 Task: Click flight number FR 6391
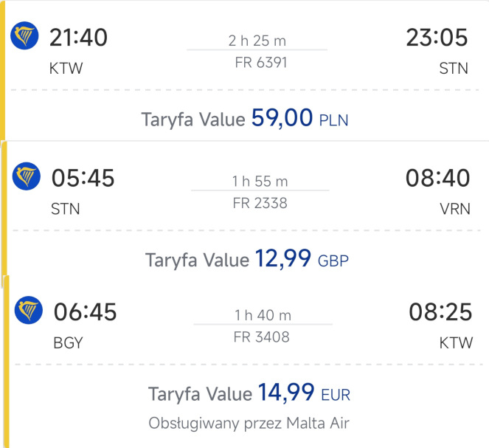point(260,63)
